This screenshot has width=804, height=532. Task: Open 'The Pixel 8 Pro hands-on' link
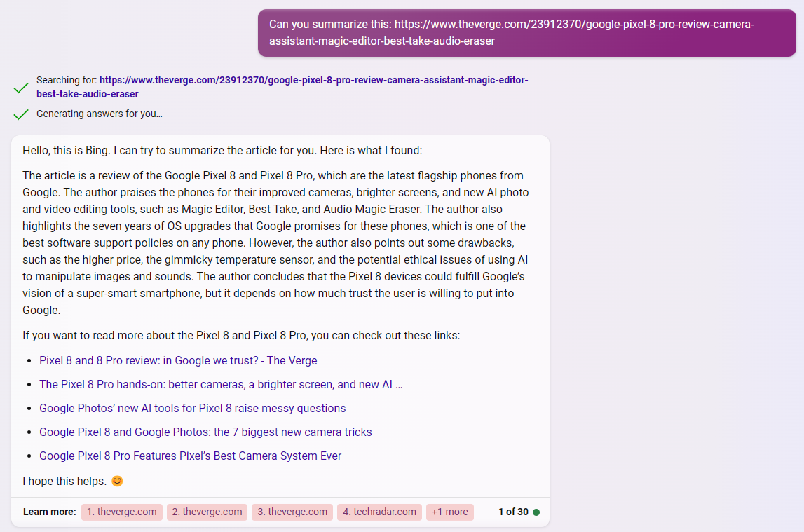click(221, 384)
